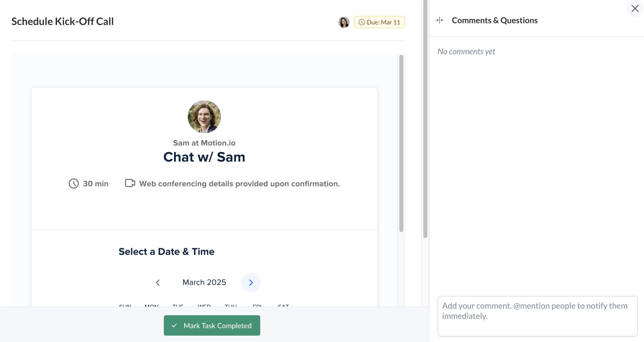The width and height of the screenshot is (644, 342).
Task: Click the Chat w/ Sam heading
Action: [x=204, y=157]
